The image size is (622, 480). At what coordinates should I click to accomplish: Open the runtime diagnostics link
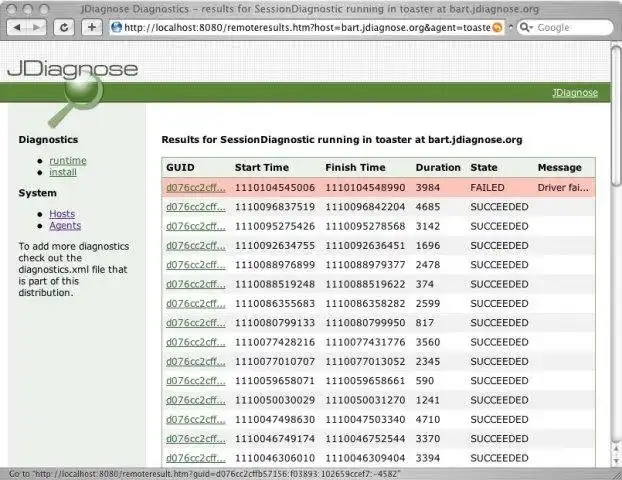click(x=68, y=161)
